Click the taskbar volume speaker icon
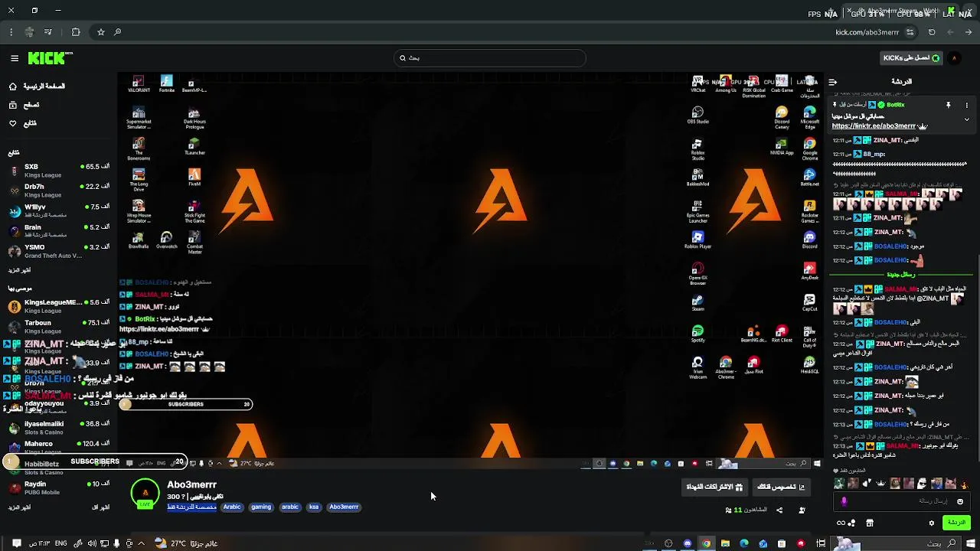The image size is (980, 551). 92,543
